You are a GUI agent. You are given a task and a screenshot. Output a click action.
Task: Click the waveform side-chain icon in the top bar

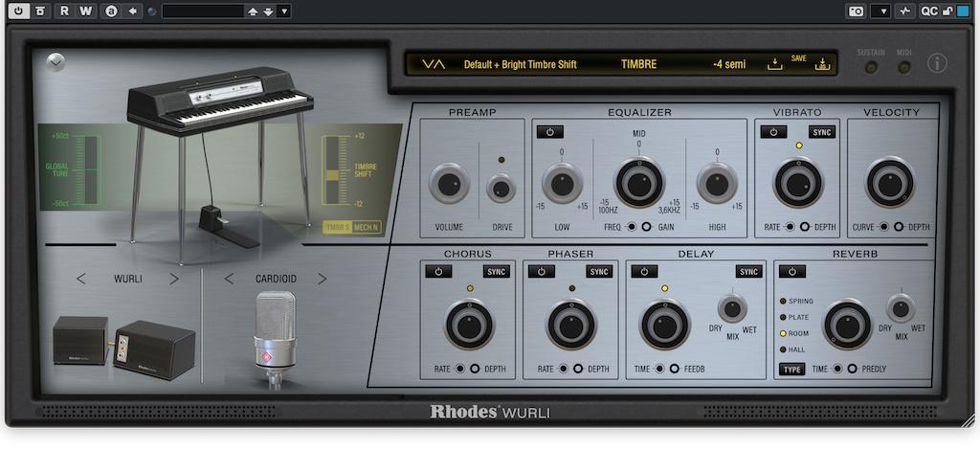905,11
